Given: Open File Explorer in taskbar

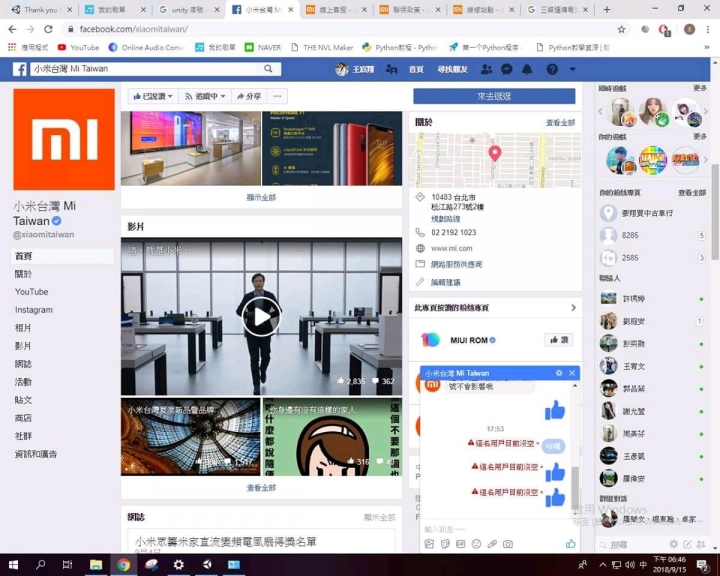Looking at the screenshot, I should point(96,565).
